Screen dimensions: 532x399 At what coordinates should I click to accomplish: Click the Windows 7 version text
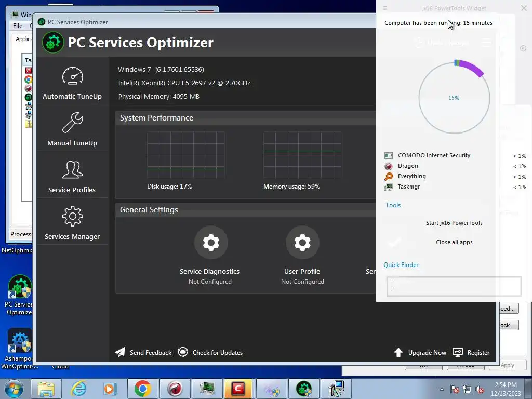(x=161, y=70)
